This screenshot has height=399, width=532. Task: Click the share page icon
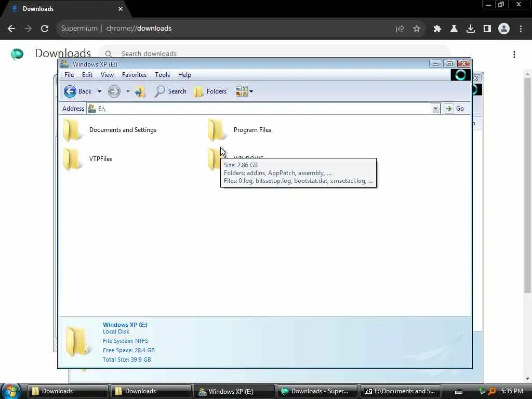click(400, 29)
